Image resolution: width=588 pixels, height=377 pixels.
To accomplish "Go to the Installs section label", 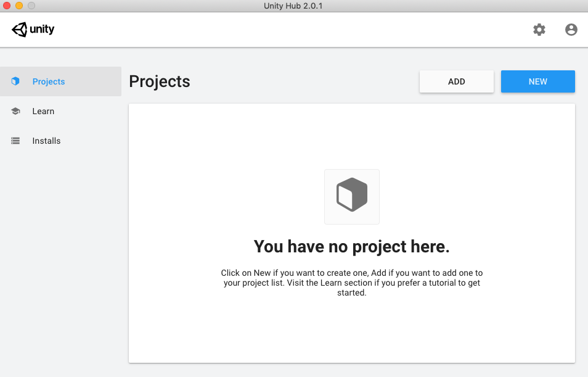I will point(46,141).
